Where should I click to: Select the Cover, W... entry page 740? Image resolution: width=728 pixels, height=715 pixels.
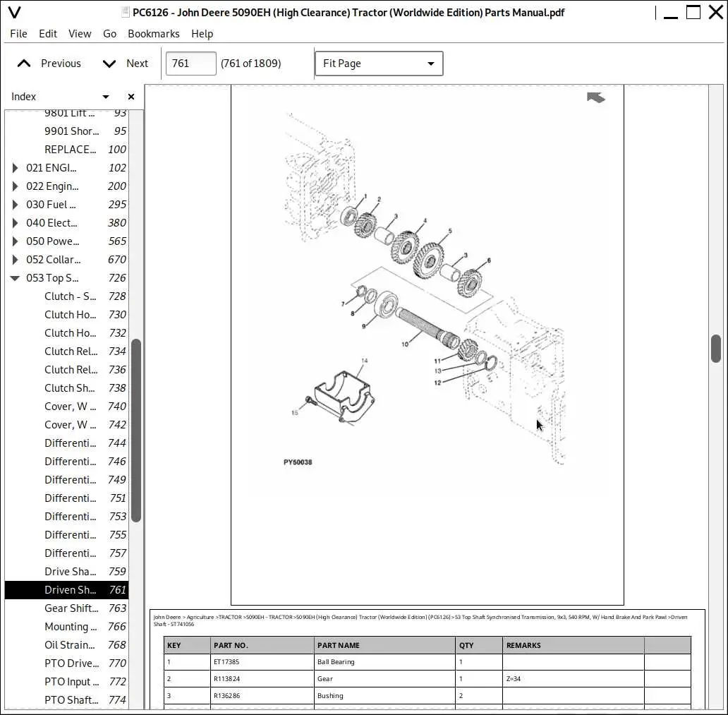tap(66, 407)
